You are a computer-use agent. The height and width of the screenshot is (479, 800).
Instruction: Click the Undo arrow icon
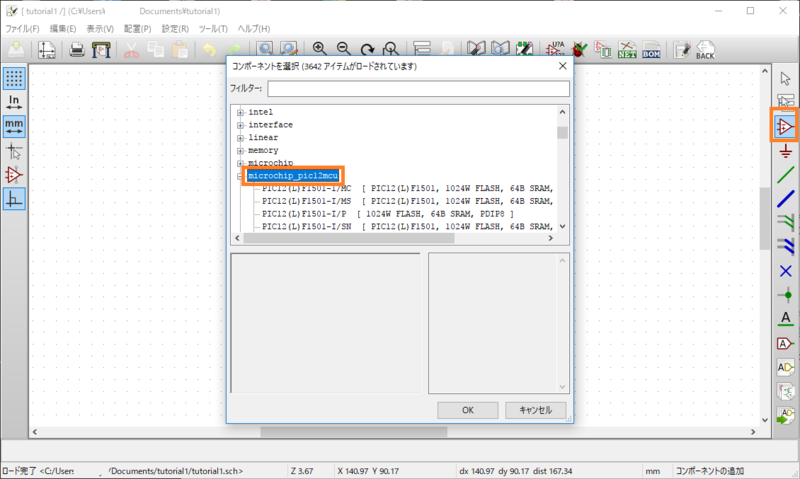point(209,49)
